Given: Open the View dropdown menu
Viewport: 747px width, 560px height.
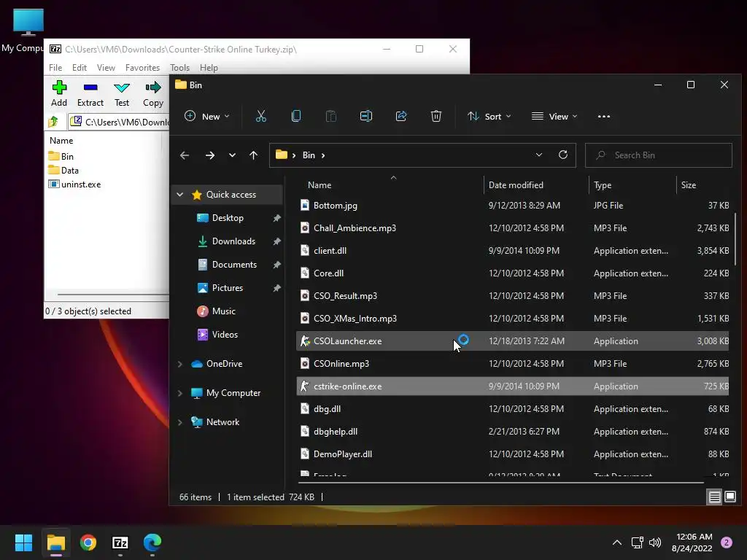Looking at the screenshot, I should [554, 116].
